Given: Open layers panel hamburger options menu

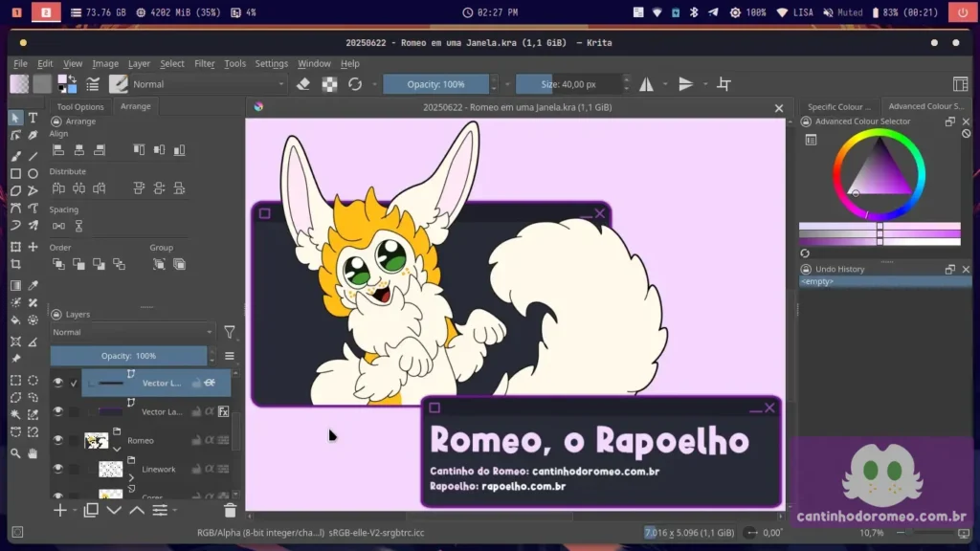Looking at the screenshot, I should click(230, 356).
